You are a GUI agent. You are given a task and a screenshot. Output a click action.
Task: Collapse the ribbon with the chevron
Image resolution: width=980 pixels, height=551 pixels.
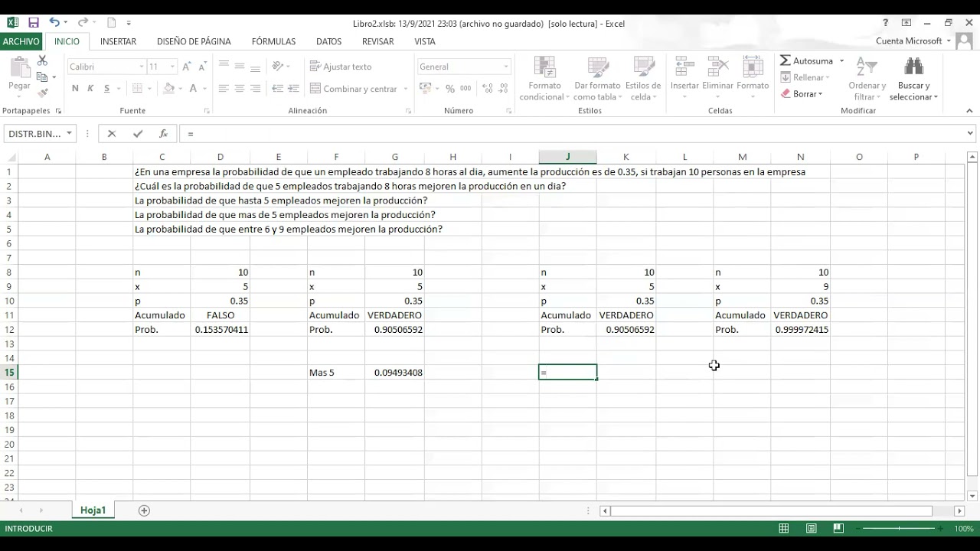tap(969, 111)
